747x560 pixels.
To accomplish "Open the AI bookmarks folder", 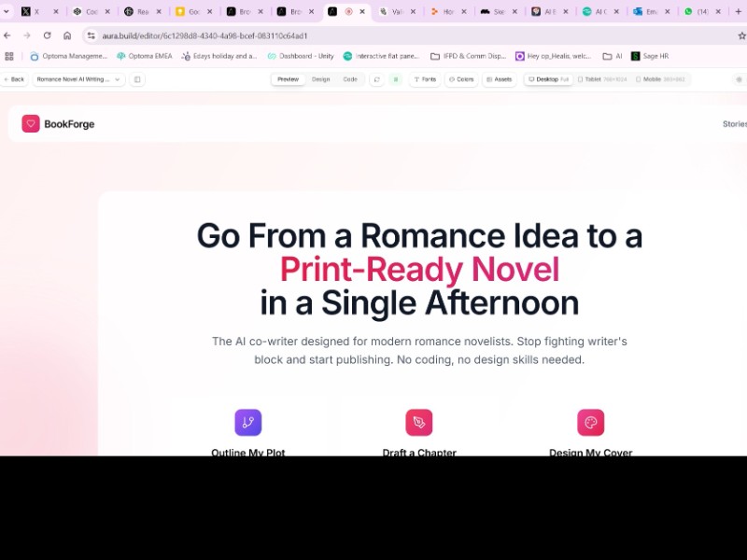I will [x=613, y=56].
